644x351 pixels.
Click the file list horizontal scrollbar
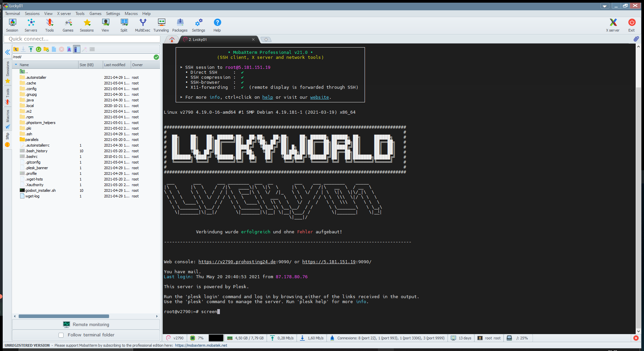pyautogui.click(x=64, y=316)
